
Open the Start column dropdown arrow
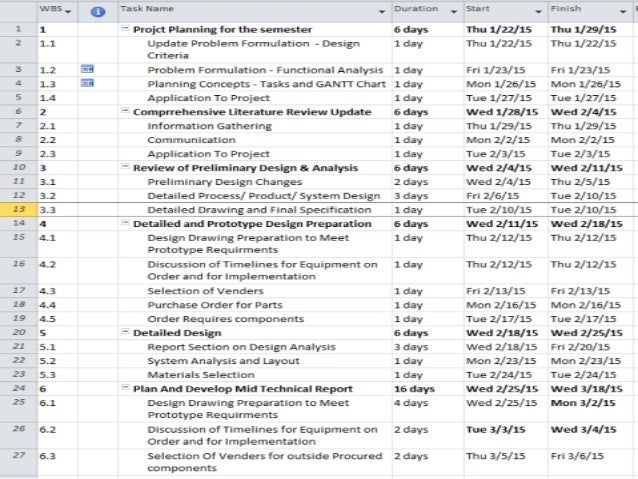540,11
